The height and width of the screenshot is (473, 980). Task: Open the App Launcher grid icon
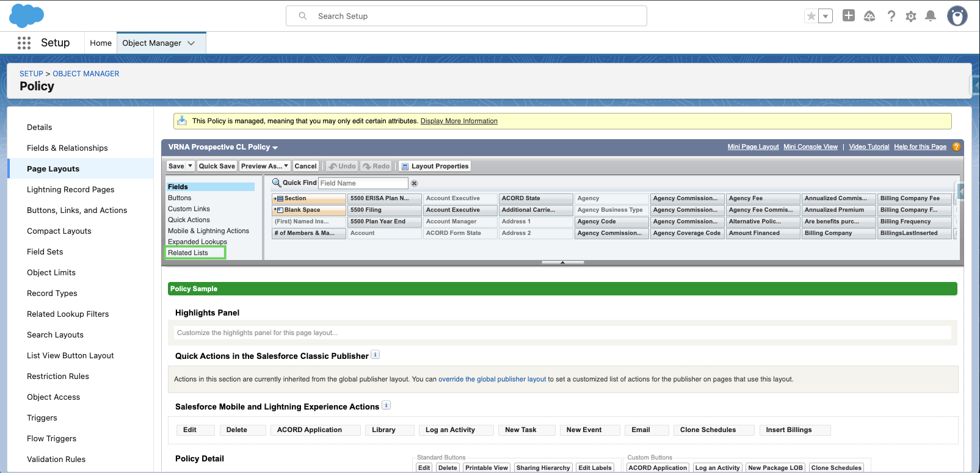[24, 43]
